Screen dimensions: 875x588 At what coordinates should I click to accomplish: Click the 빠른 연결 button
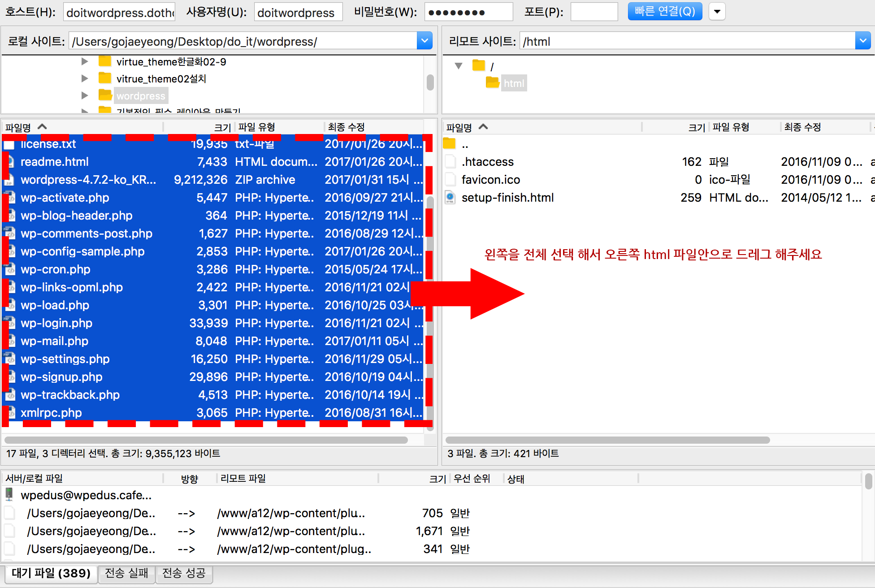665,12
